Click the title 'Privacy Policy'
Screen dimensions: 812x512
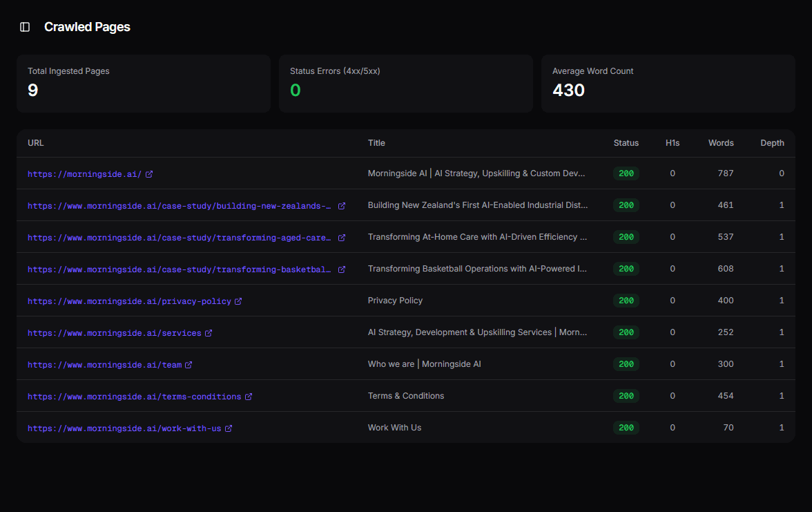tap(395, 301)
